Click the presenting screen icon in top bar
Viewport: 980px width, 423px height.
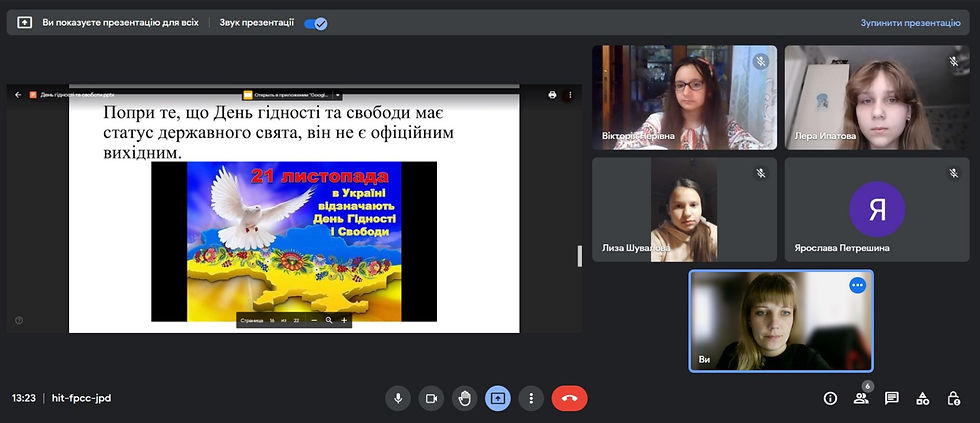(x=24, y=22)
